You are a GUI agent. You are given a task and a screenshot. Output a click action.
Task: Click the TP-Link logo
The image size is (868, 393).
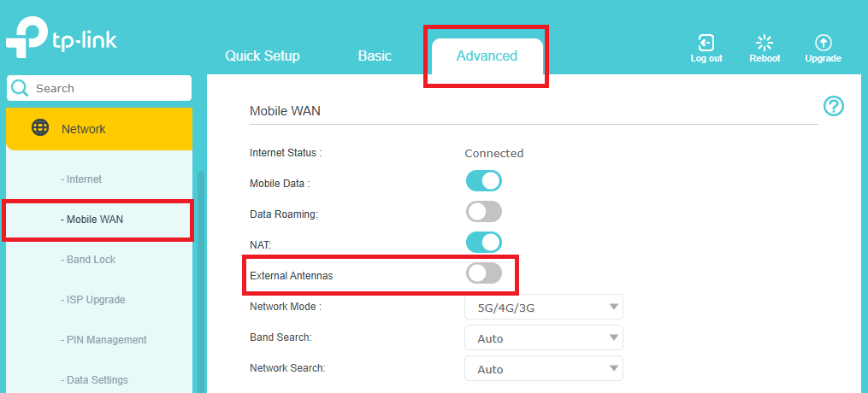[x=62, y=38]
